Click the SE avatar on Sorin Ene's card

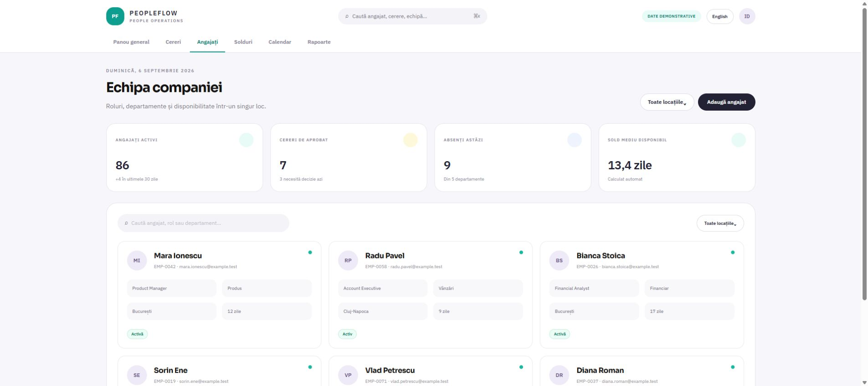point(137,375)
